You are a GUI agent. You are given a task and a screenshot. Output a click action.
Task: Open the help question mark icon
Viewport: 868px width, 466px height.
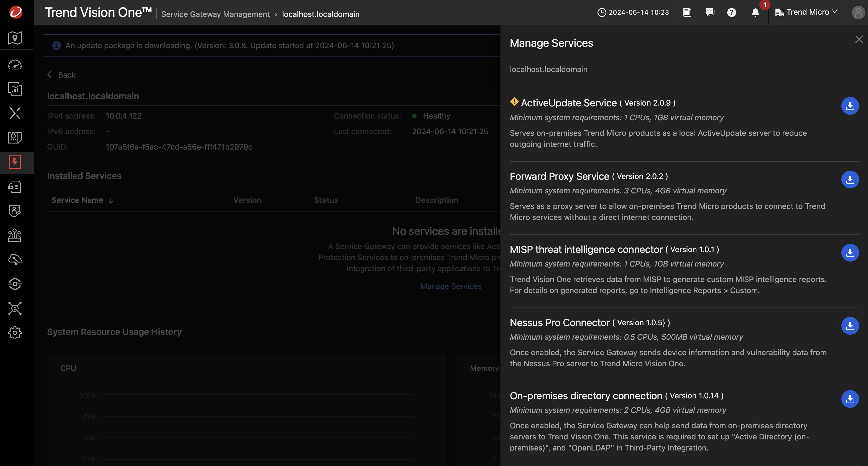732,12
